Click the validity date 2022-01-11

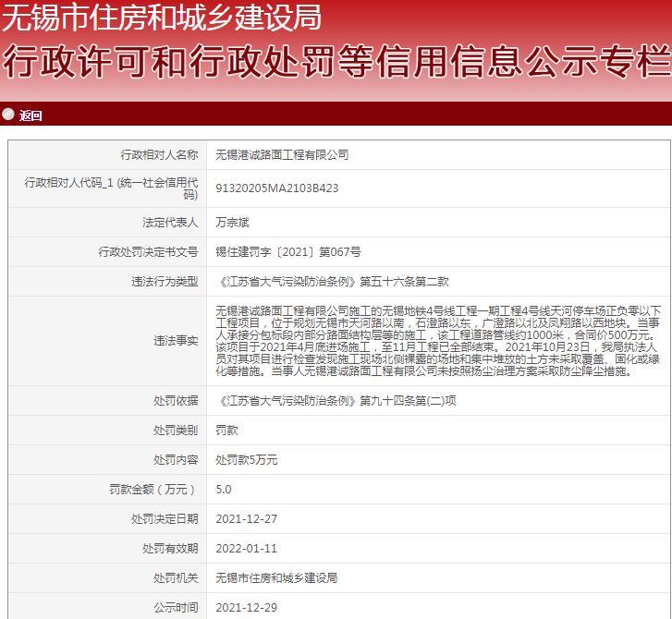click(247, 548)
